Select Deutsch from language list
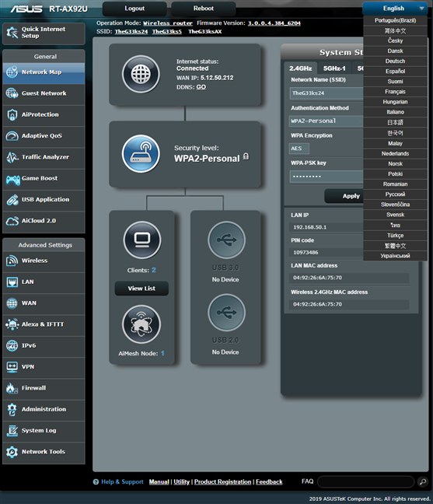 pyautogui.click(x=395, y=61)
